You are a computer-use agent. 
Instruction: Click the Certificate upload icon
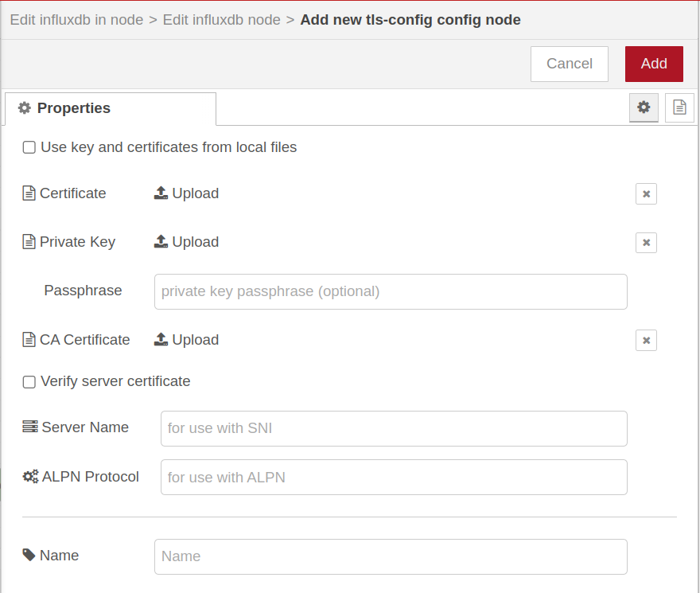(x=161, y=193)
